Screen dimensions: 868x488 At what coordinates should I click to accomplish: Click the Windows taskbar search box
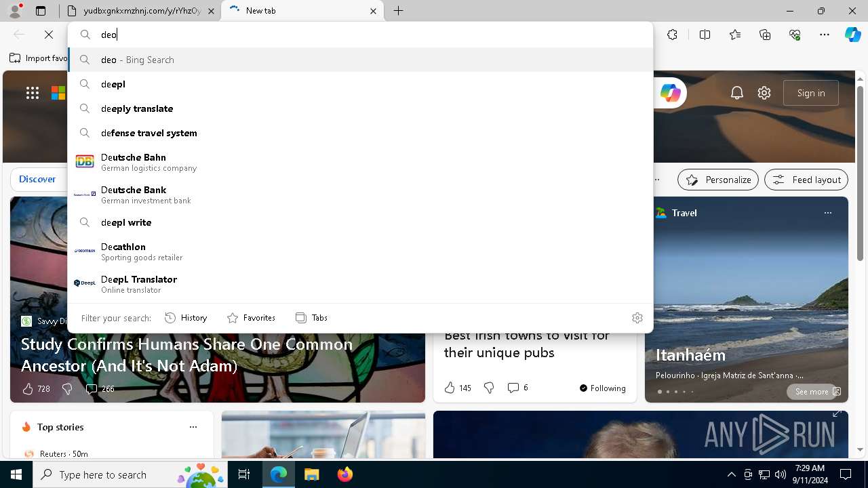pyautogui.click(x=129, y=474)
